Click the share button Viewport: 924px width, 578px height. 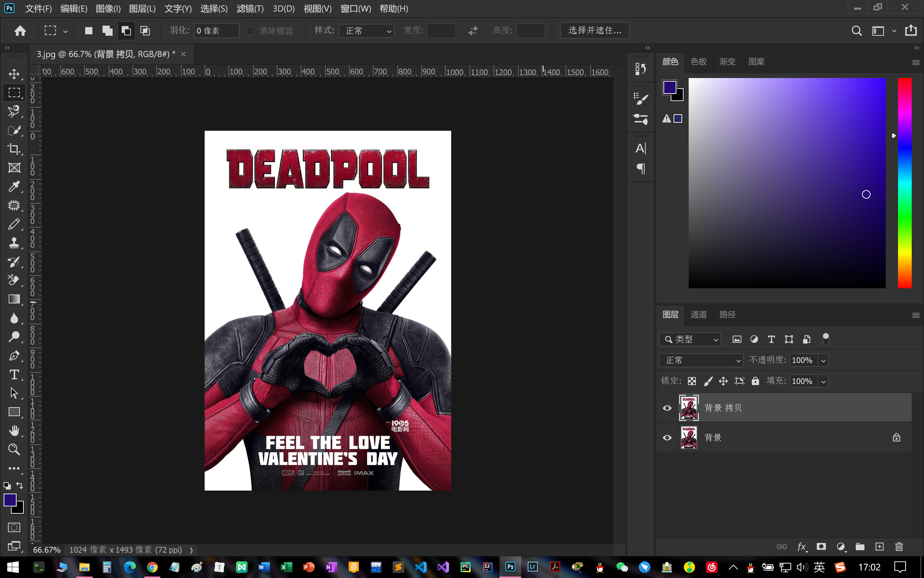[x=911, y=30]
